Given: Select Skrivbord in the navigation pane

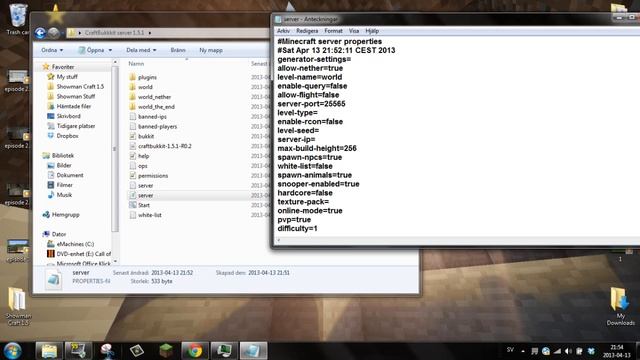Looking at the screenshot, I should pos(68,116).
